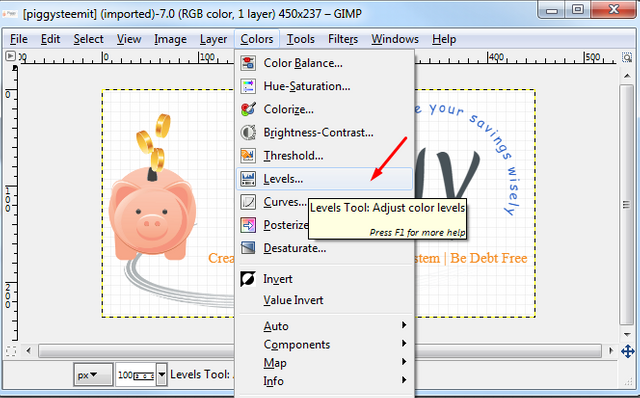Select Brightness-Contrast menu entry

coord(325,133)
